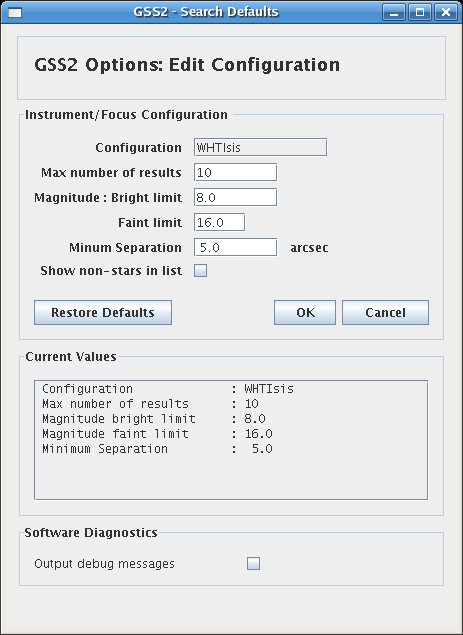The height and width of the screenshot is (635, 463).
Task: Toggle the Output debug messages checkbox
Action: tap(254, 563)
